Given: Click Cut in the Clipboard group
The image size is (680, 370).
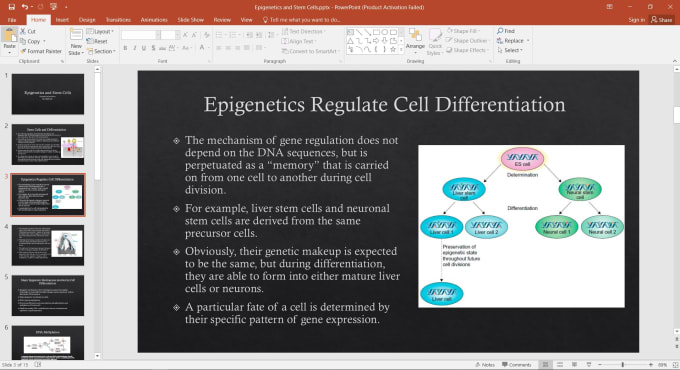Looking at the screenshot, I should (28, 31).
